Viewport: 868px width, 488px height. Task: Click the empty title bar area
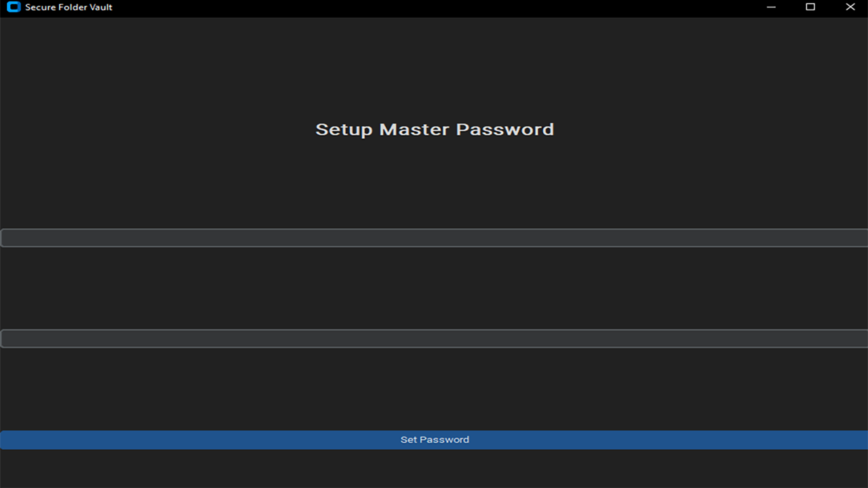(434, 7)
